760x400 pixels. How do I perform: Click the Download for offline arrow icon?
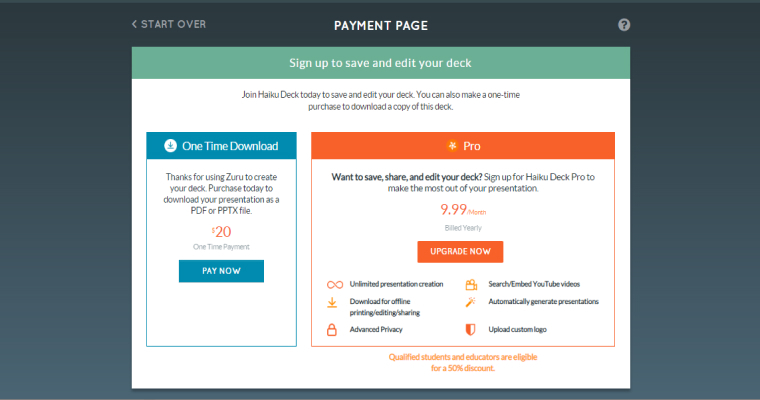pyautogui.click(x=333, y=303)
